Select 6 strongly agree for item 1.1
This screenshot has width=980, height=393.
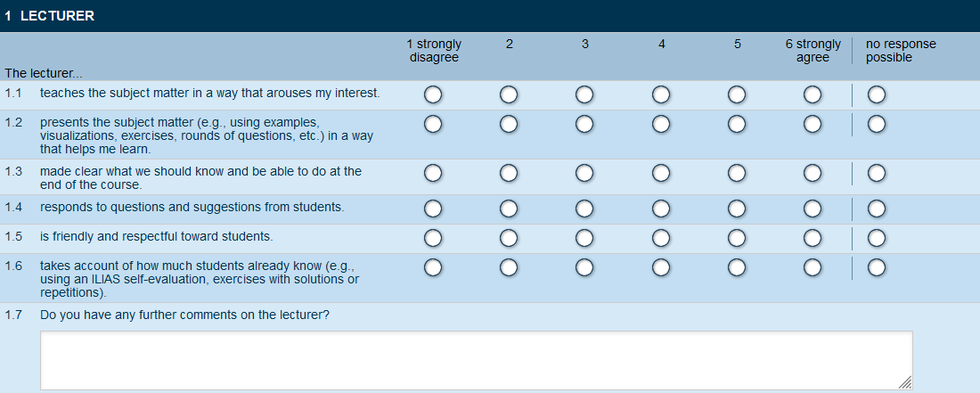[813, 94]
